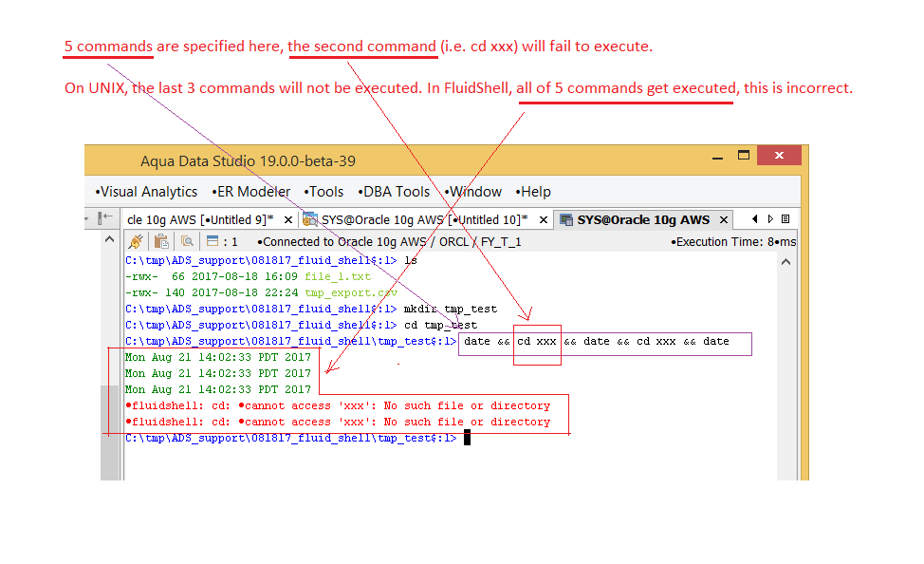Close the Aqua Data Studio window
The height and width of the screenshot is (564, 924).
[779, 155]
